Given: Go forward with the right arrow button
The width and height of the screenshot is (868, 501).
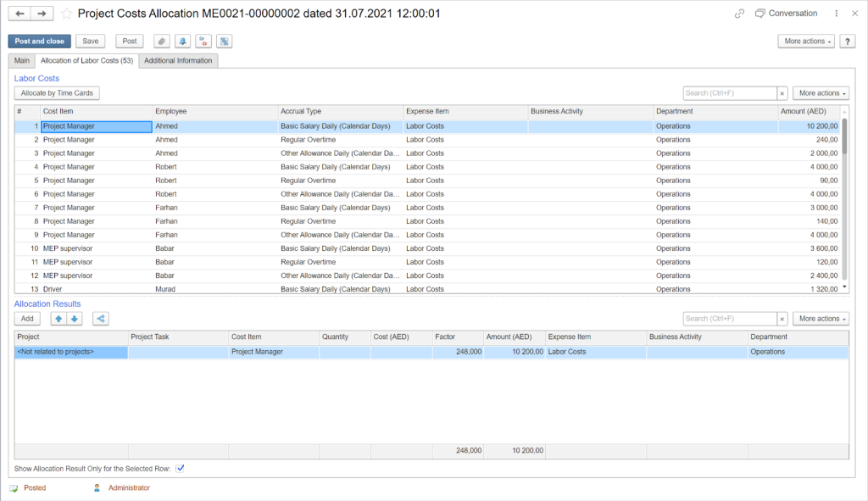Looking at the screenshot, I should click(x=42, y=14).
